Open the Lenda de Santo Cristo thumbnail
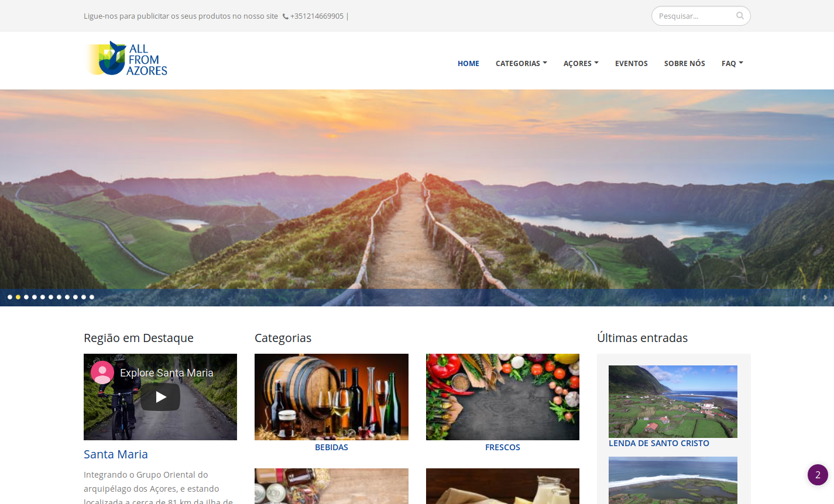The width and height of the screenshot is (834, 504). (673, 402)
